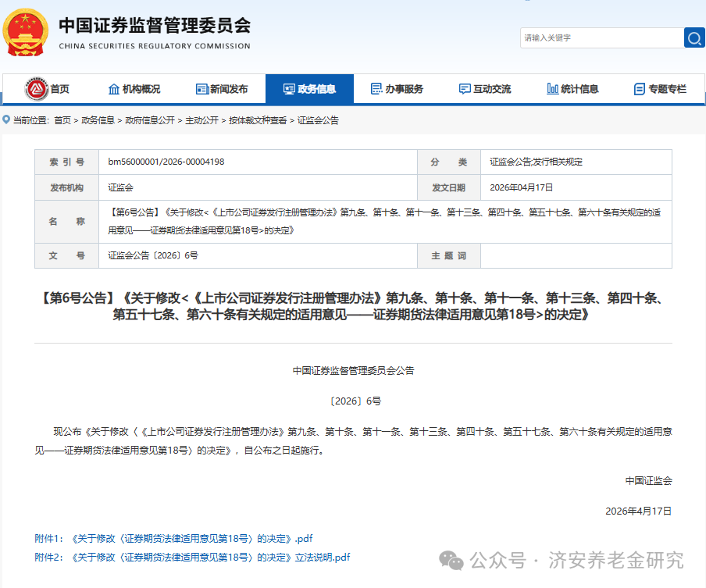Click the 文号 table label
The height and width of the screenshot is (588, 706).
pos(66,255)
